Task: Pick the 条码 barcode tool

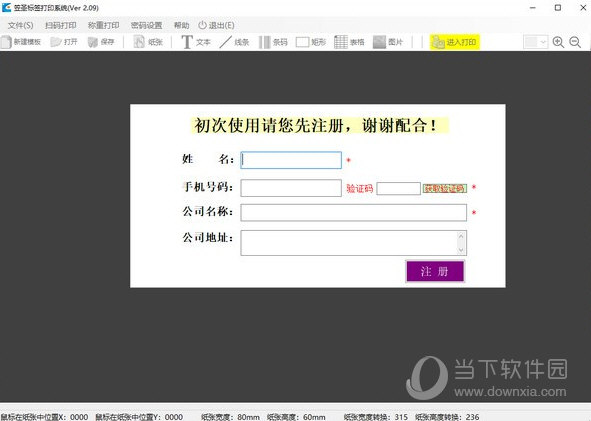Action: [273, 42]
